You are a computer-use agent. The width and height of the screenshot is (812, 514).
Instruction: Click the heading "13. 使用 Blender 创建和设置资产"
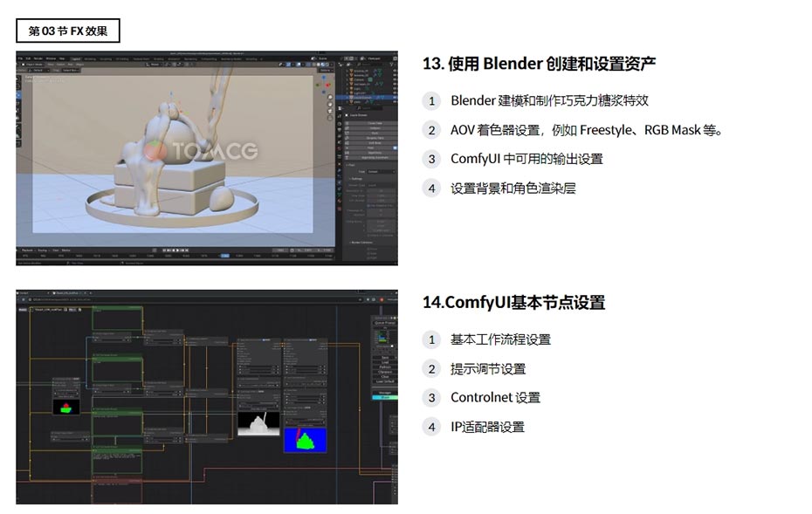(539, 64)
